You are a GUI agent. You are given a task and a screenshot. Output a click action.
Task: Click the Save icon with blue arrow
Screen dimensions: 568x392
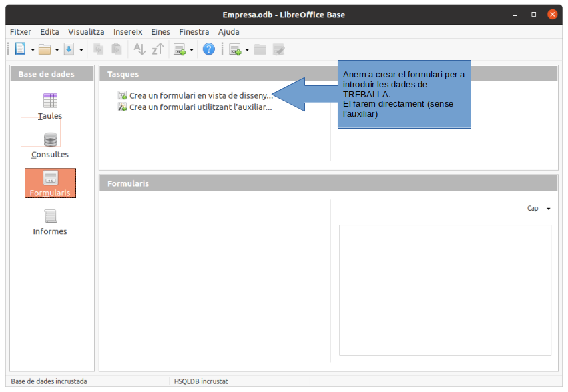coord(69,49)
